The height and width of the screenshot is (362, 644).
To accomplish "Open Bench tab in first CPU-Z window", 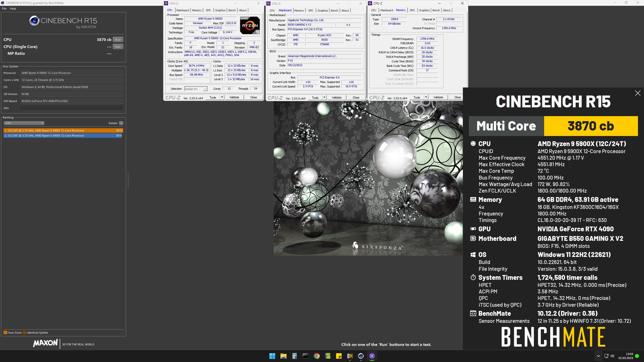I will tap(232, 10).
